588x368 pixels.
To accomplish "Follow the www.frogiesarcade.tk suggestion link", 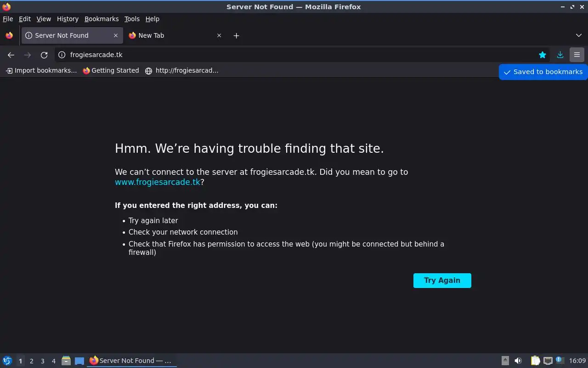I will point(158,182).
